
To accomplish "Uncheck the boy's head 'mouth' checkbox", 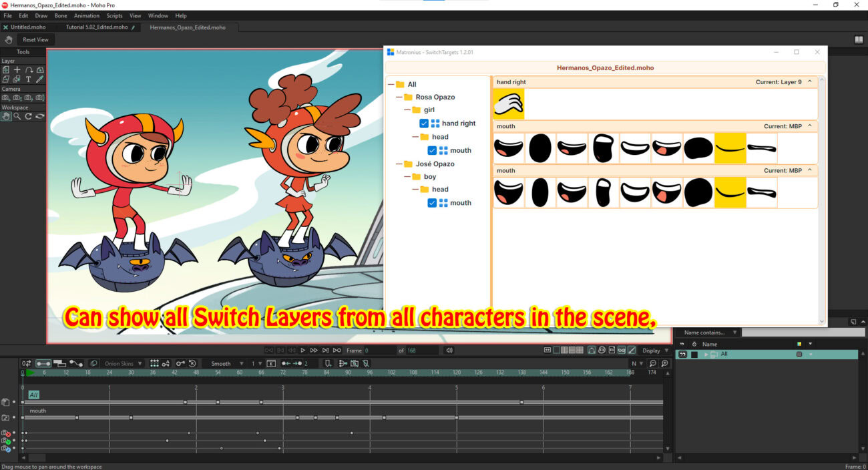I will pyautogui.click(x=432, y=203).
